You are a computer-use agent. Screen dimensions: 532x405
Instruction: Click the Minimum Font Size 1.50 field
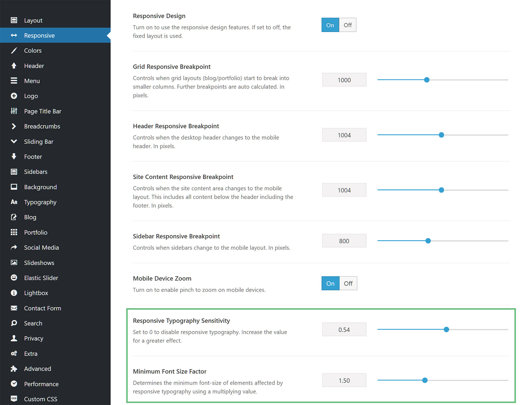click(x=344, y=380)
